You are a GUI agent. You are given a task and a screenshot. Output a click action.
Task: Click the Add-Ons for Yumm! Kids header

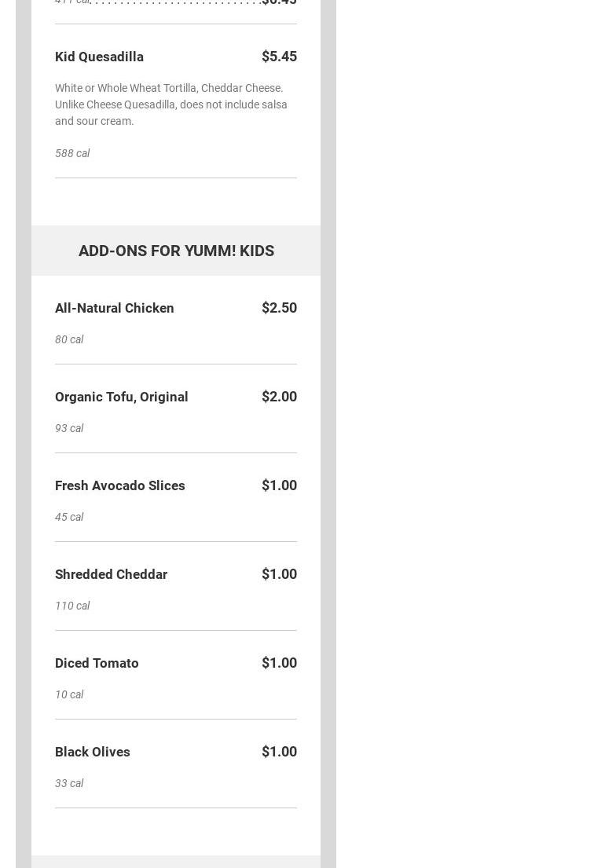(176, 251)
